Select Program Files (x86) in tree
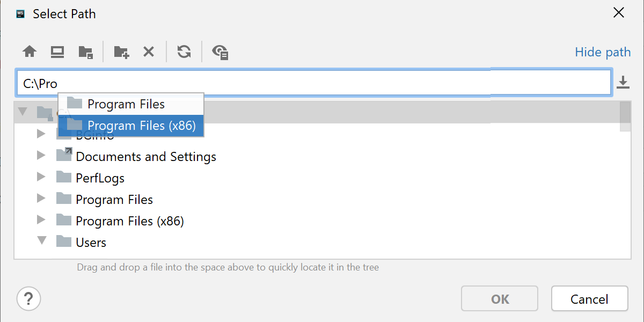This screenshot has width=644, height=322. point(130,221)
